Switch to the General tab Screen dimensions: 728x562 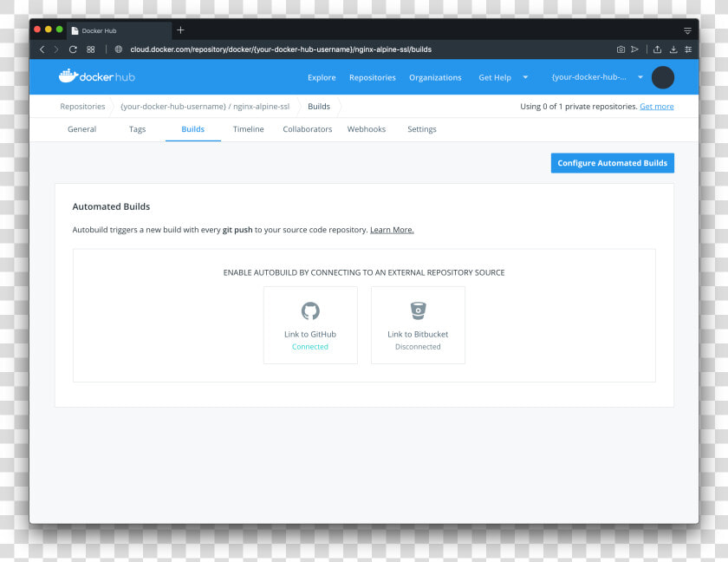(x=81, y=129)
